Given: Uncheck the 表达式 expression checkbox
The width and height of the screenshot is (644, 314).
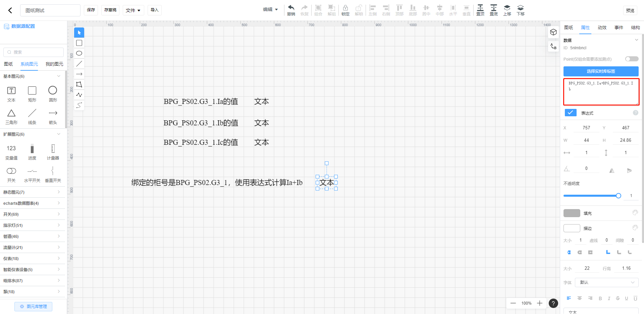Looking at the screenshot, I should (x=571, y=113).
